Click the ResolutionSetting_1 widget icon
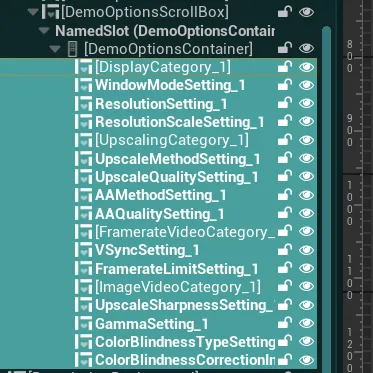Image resolution: width=373 pixels, height=373 pixels. 84,104
